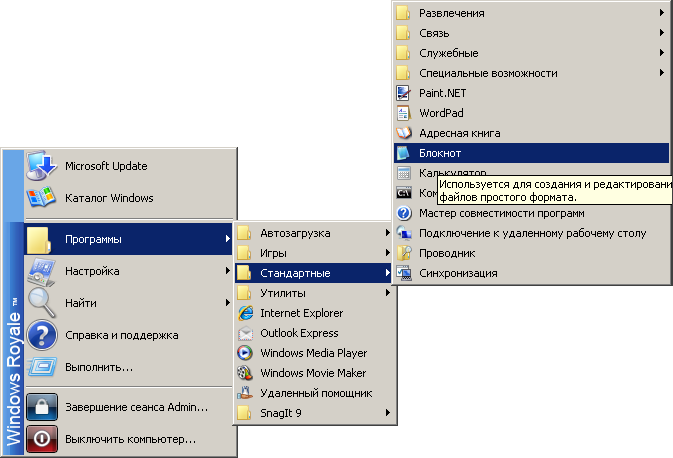Click the Найти magnifying glass icon
This screenshot has width=673, height=458.
(41, 303)
